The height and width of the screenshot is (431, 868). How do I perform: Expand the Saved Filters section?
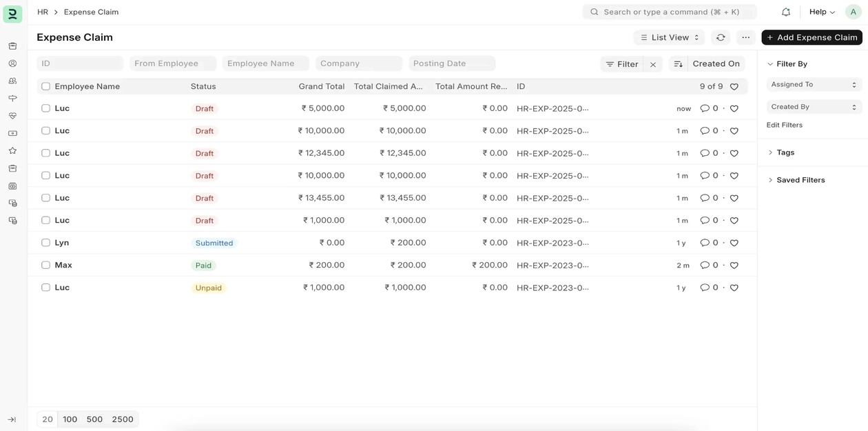(800, 180)
